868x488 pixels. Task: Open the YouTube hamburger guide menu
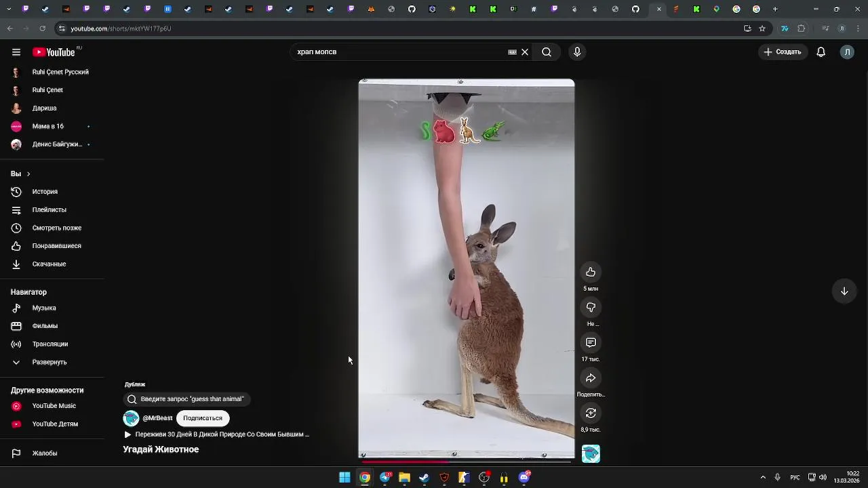point(16,52)
